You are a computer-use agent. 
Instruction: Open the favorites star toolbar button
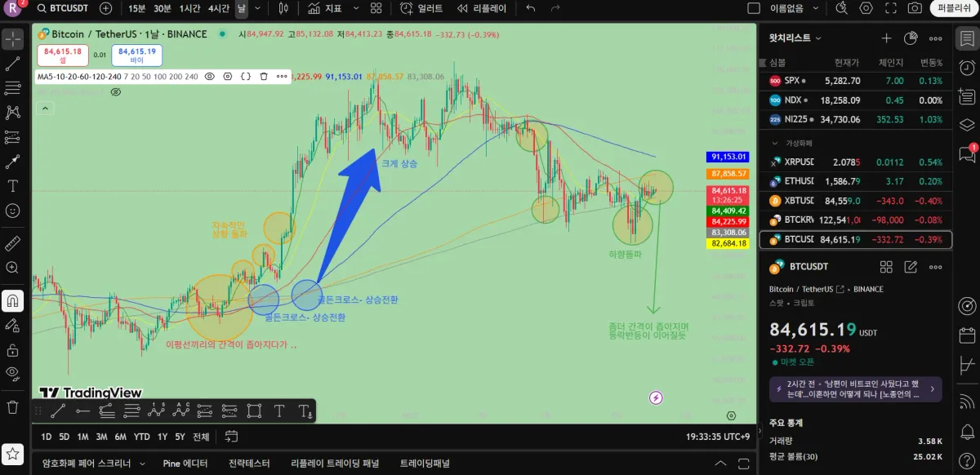coord(12,453)
